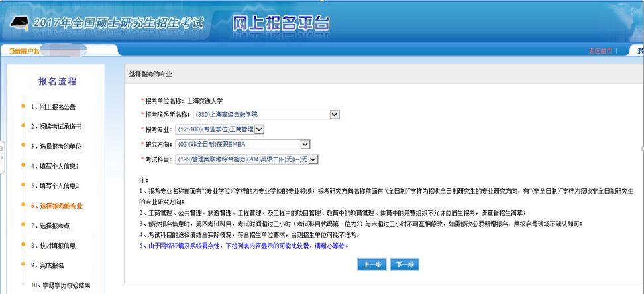Click the 下一步 button to proceed
Image resolution: width=644 pixels, height=294 pixels.
tap(404, 265)
